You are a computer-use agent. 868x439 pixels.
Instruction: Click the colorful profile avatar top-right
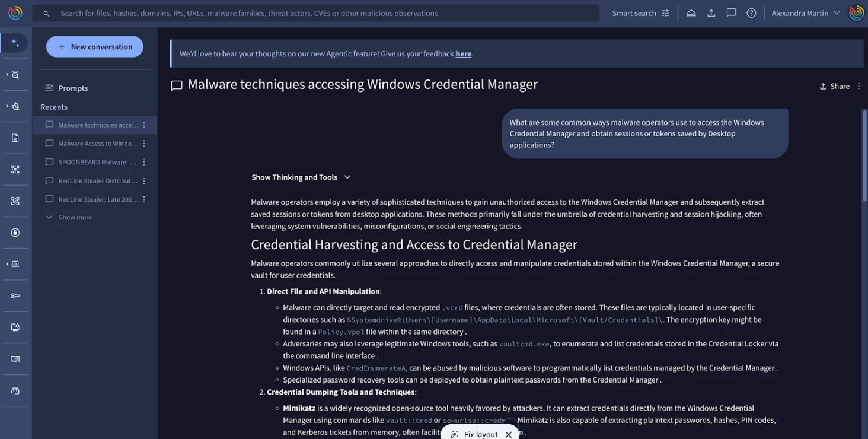(857, 12)
